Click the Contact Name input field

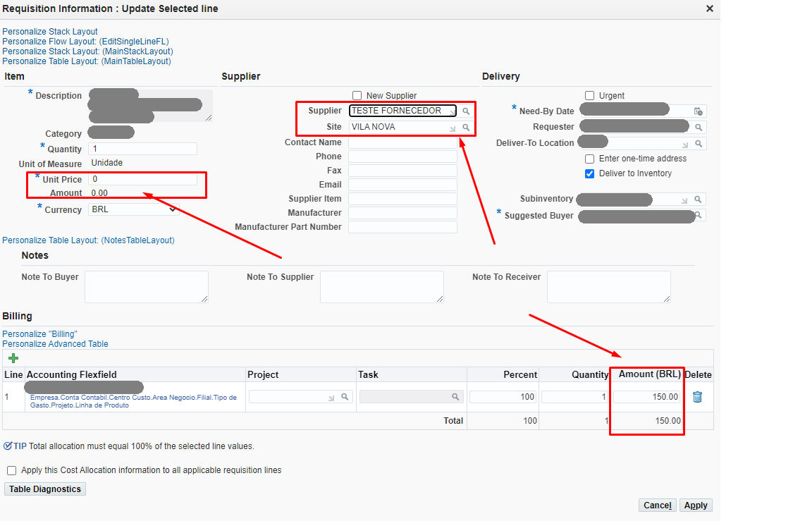(x=402, y=142)
